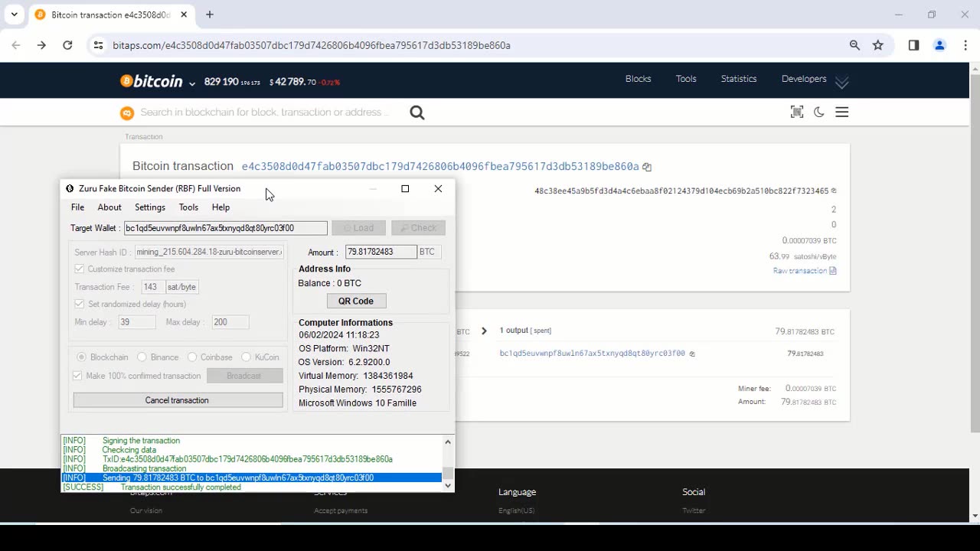980x551 pixels.
Task: Click the browser forward arrow
Action: click(x=41, y=45)
